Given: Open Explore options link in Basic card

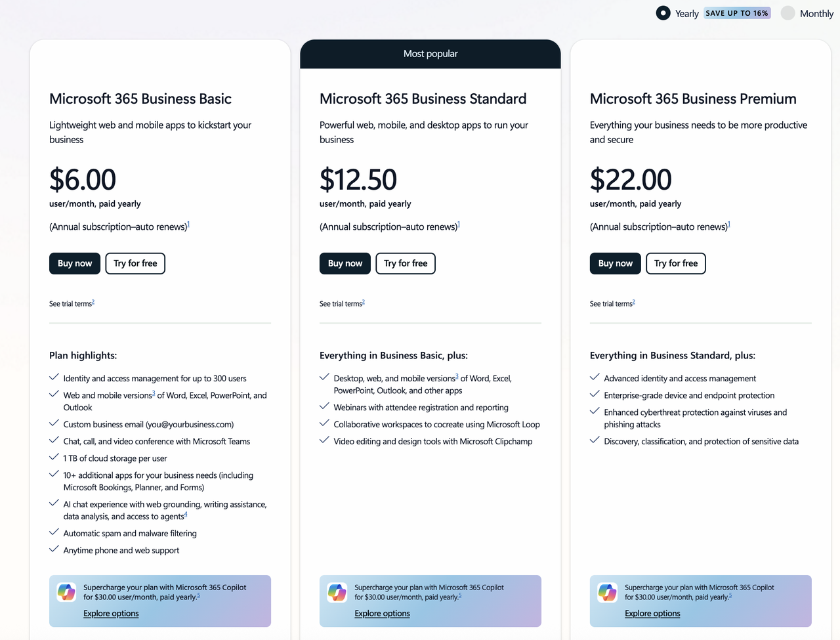Looking at the screenshot, I should point(111,613).
